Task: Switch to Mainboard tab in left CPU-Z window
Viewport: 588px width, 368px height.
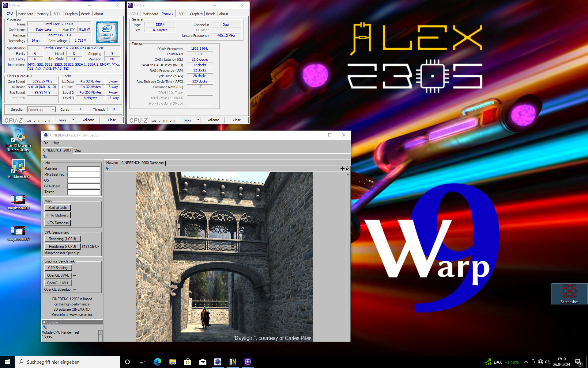Action: [25, 14]
